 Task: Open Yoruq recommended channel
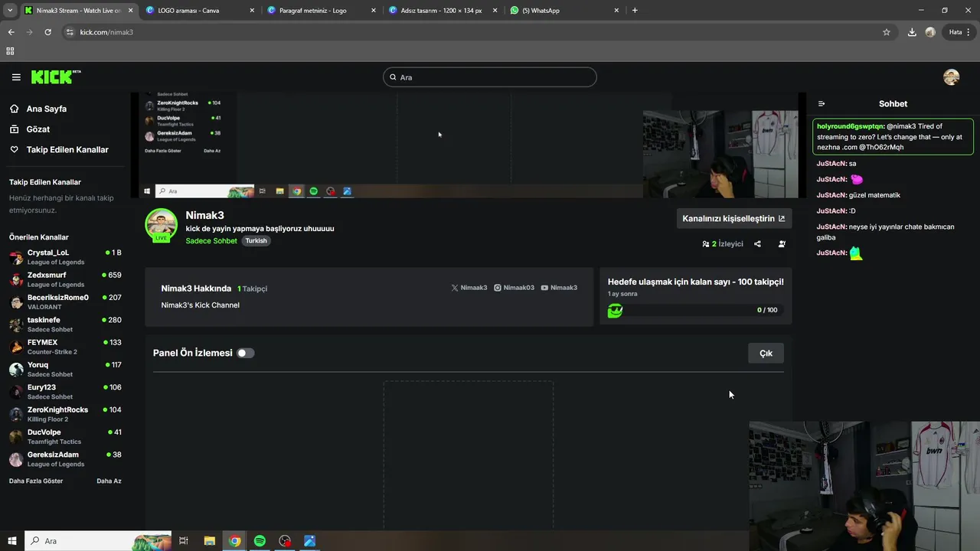pos(65,370)
